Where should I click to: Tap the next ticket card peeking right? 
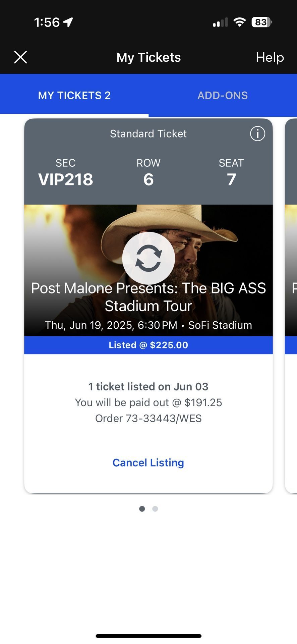click(x=291, y=302)
